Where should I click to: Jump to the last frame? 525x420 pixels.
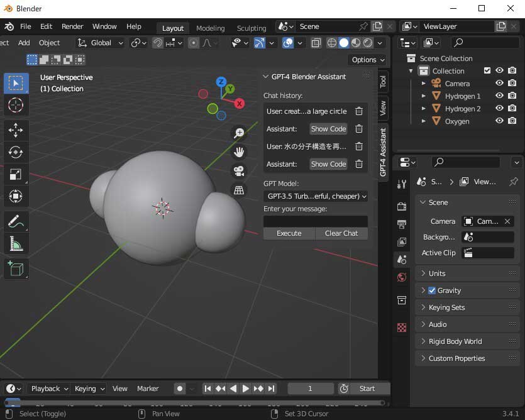(271, 389)
